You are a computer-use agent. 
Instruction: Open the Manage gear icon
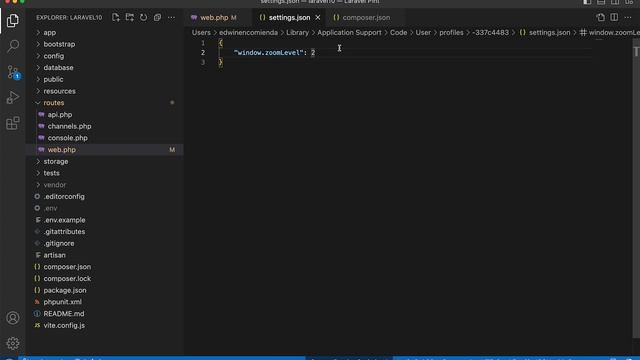point(13,343)
